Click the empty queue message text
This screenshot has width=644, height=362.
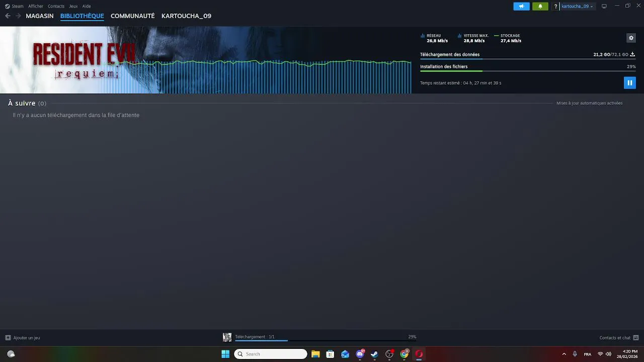[76, 115]
